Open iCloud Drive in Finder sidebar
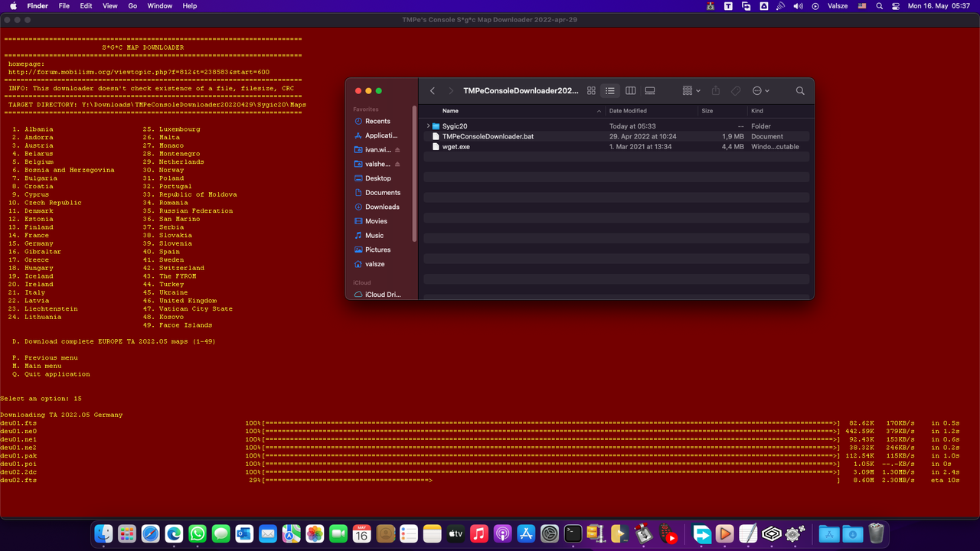Viewport: 980px width, 551px height. (382, 295)
